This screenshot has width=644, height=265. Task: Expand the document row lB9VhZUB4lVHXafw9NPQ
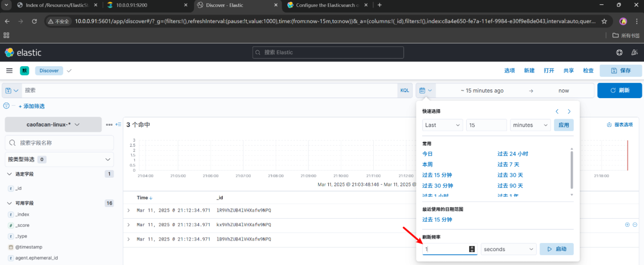tap(128, 239)
